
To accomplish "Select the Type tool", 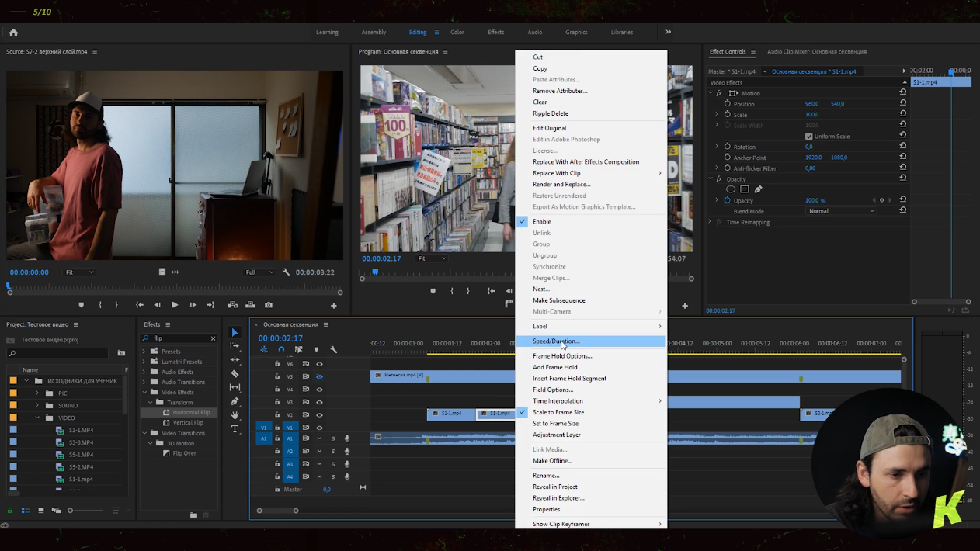I will (235, 428).
